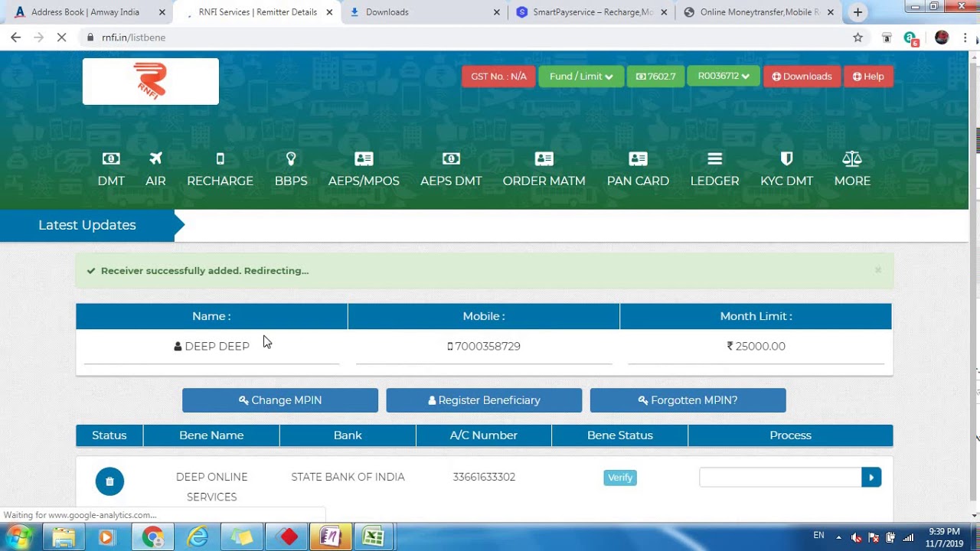Click the EN language indicator

tap(818, 536)
